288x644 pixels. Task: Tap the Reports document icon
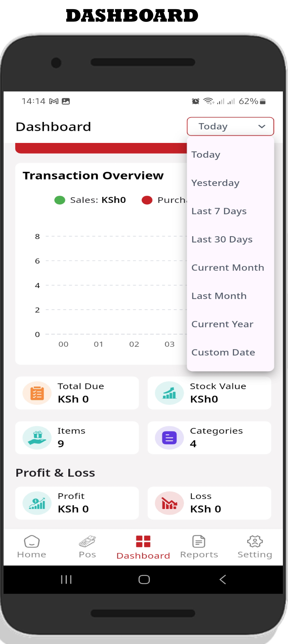pyautogui.click(x=199, y=542)
